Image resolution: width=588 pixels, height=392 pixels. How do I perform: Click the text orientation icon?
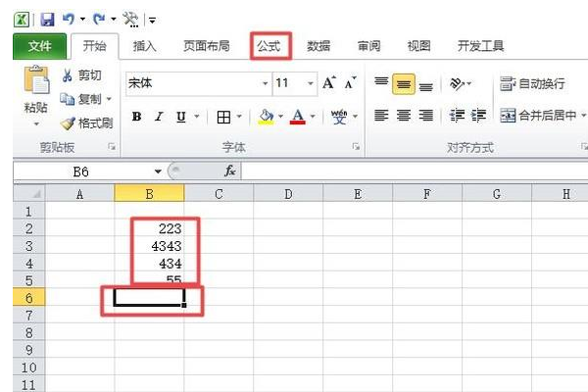(x=457, y=83)
